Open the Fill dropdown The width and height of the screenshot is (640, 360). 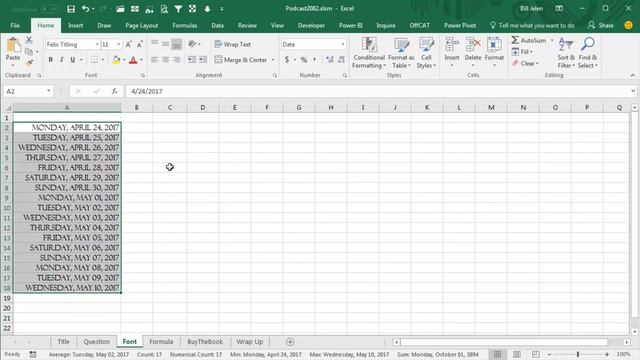tap(522, 52)
